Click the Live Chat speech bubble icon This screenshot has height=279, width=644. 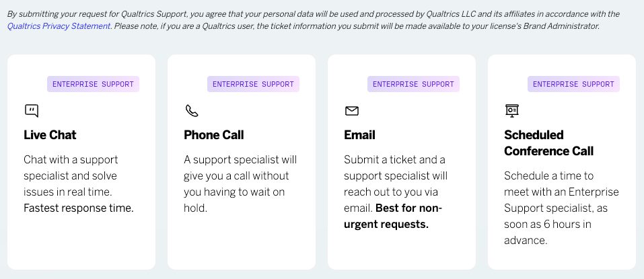(32, 111)
